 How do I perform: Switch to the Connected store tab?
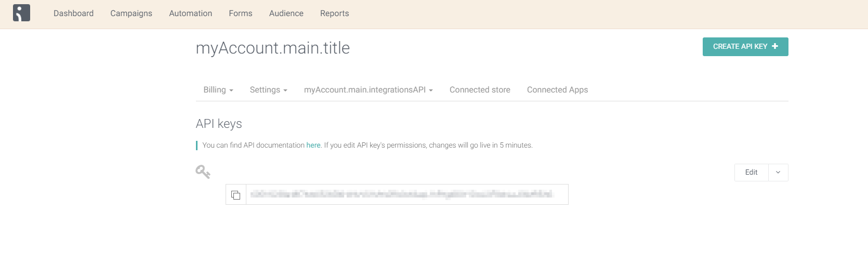[x=480, y=90]
